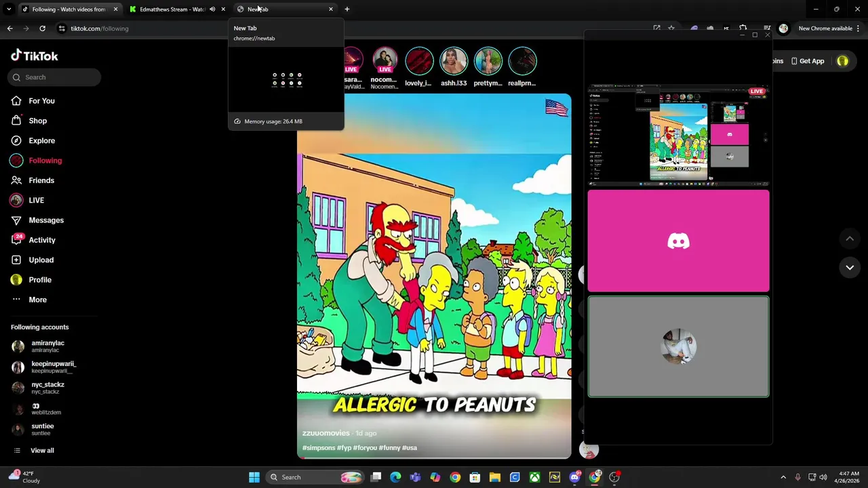Open clock and date at 4:47 AM
The width and height of the screenshot is (868, 488).
pos(848,477)
